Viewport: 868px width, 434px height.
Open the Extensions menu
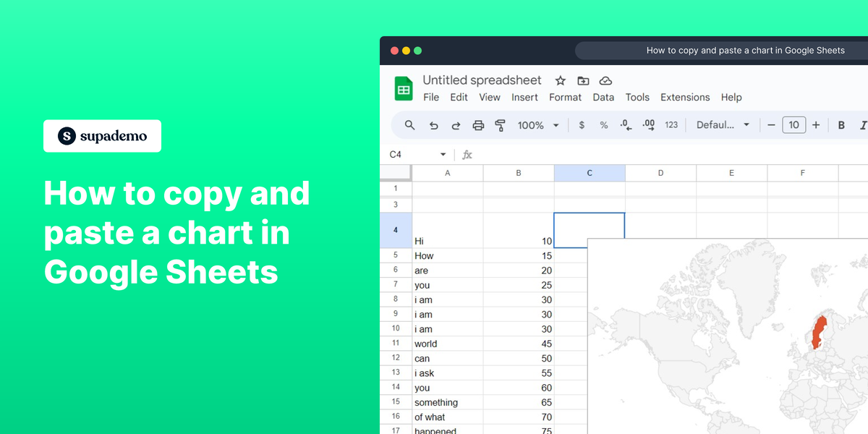(x=684, y=97)
